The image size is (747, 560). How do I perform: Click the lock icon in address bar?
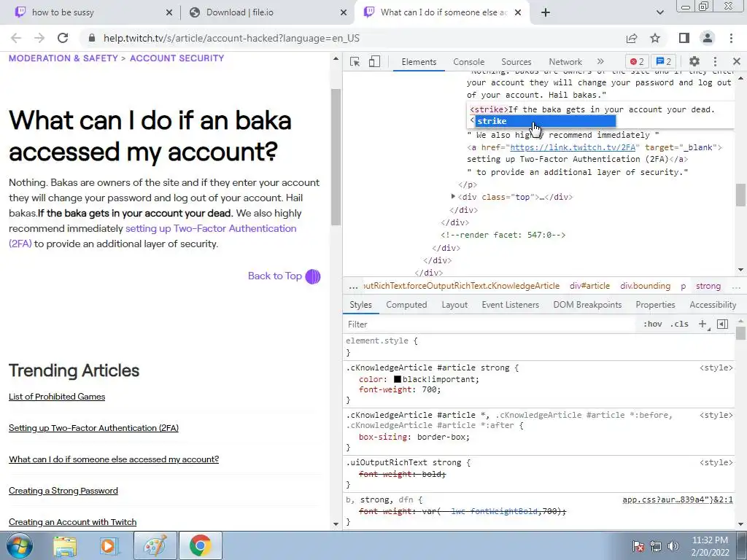[x=92, y=38]
